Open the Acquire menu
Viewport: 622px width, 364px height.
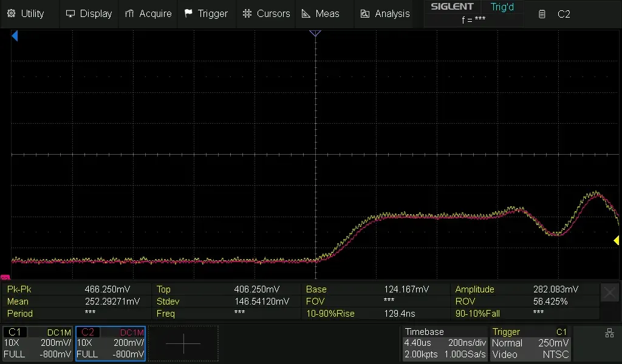coord(148,13)
